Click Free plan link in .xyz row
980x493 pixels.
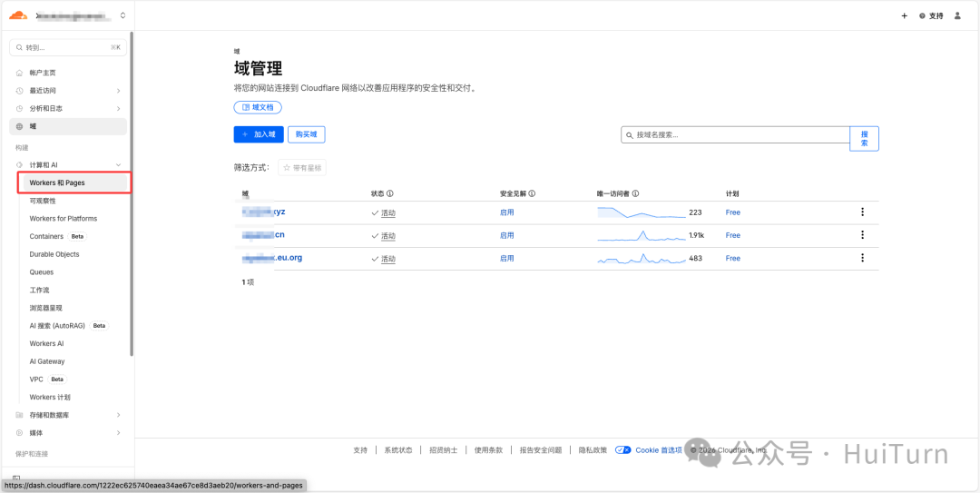coord(732,212)
